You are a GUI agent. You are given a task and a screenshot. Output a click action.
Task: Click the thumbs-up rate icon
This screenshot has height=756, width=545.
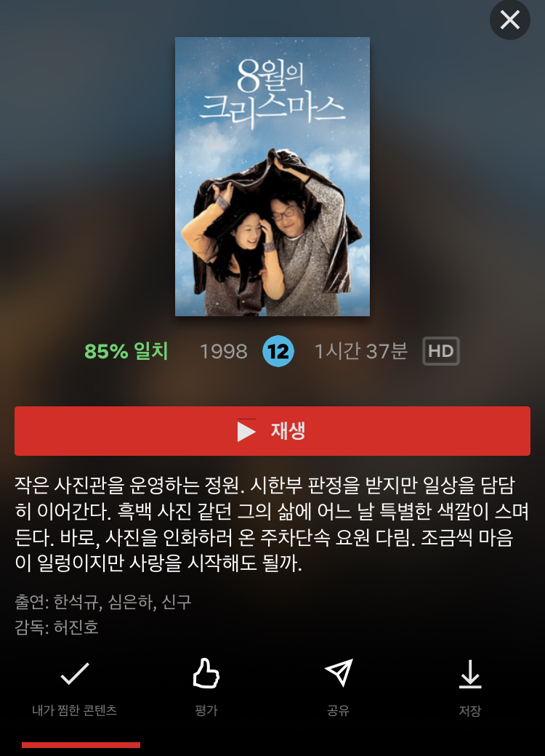(206, 673)
